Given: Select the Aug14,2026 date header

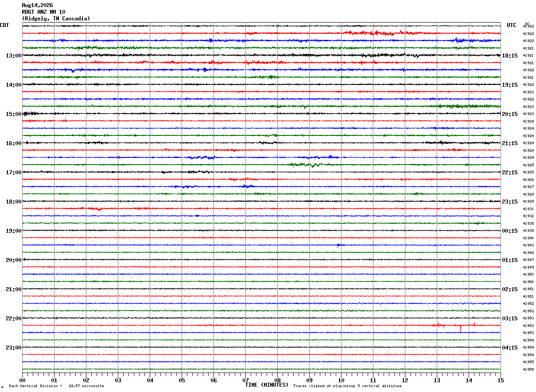Looking at the screenshot, I should tap(37, 5).
